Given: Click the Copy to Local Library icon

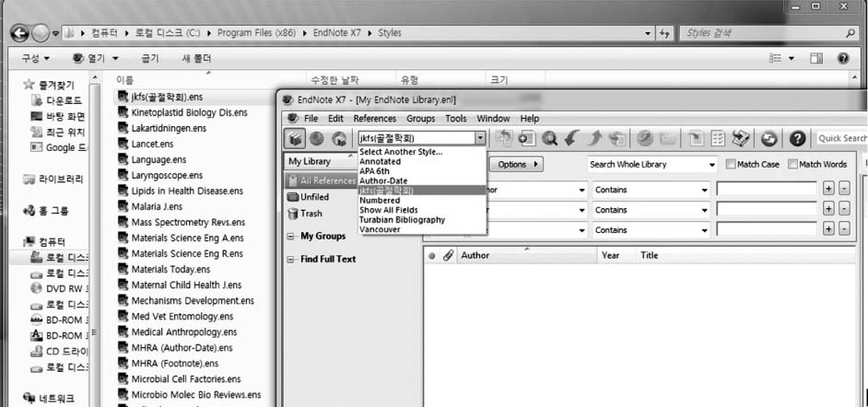Looking at the screenshot, I should [x=504, y=138].
